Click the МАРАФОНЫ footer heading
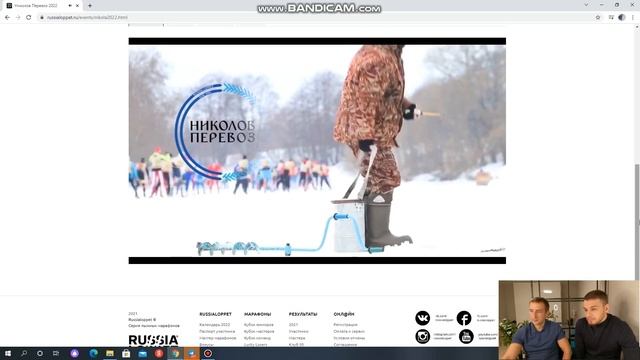 tap(258, 314)
